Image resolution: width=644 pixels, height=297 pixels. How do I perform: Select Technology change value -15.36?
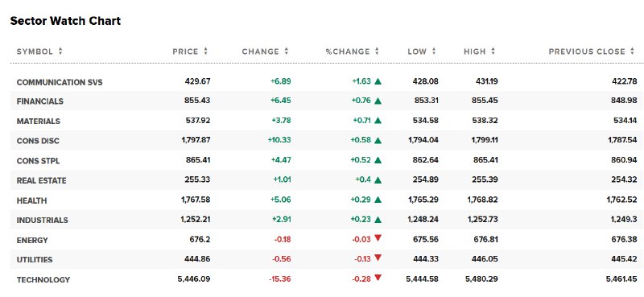pos(280,279)
